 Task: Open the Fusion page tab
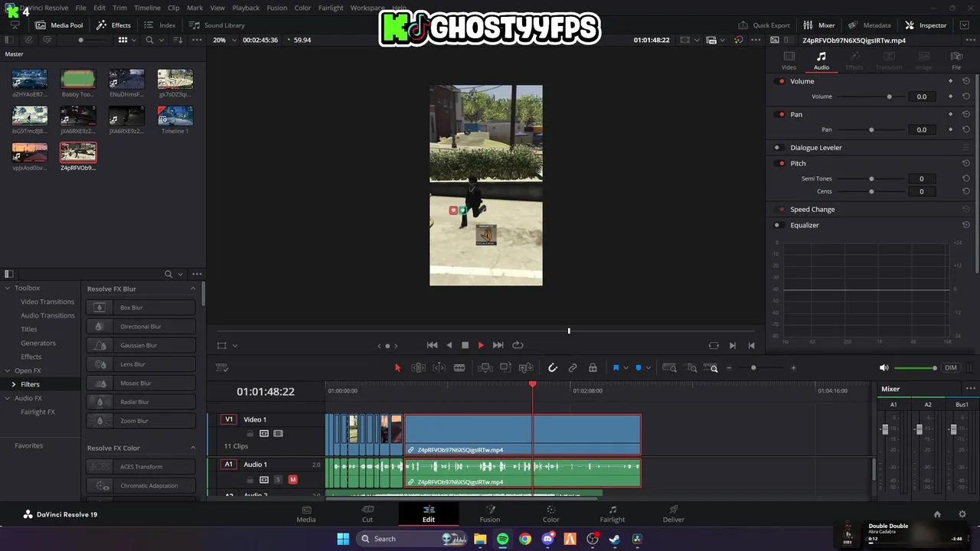pos(490,514)
